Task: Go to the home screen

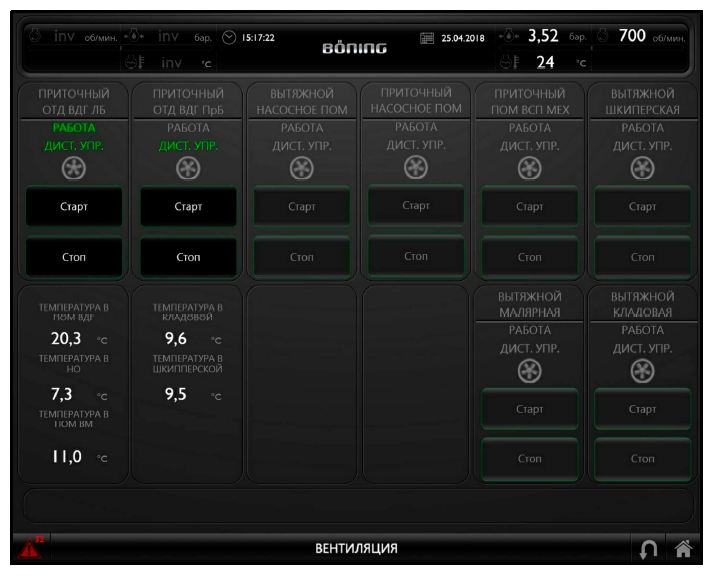Action: point(684,548)
